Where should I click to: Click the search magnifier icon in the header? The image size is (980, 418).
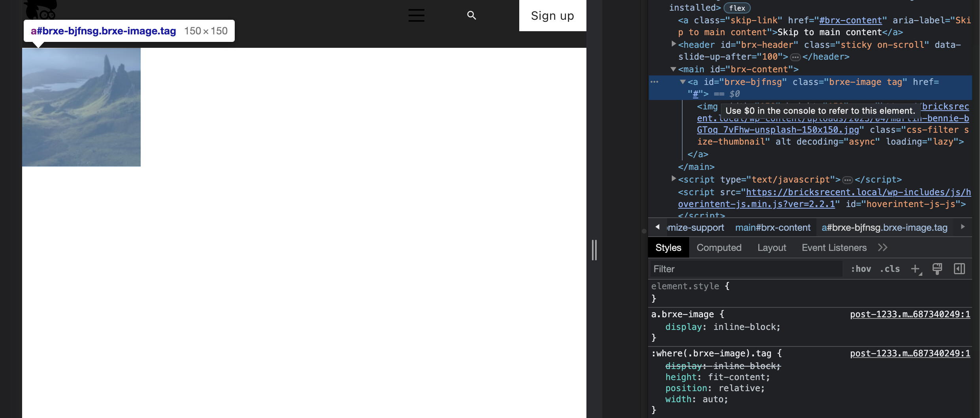[x=471, y=15]
